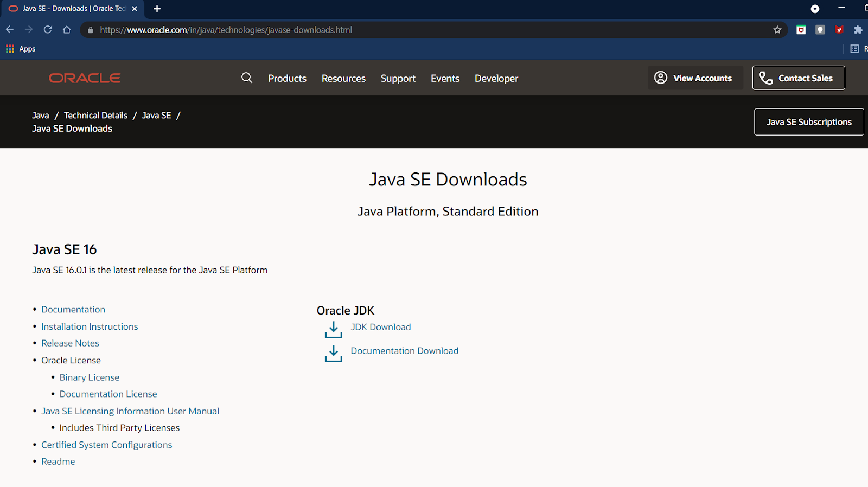Go to the browser home icon

[x=67, y=30]
